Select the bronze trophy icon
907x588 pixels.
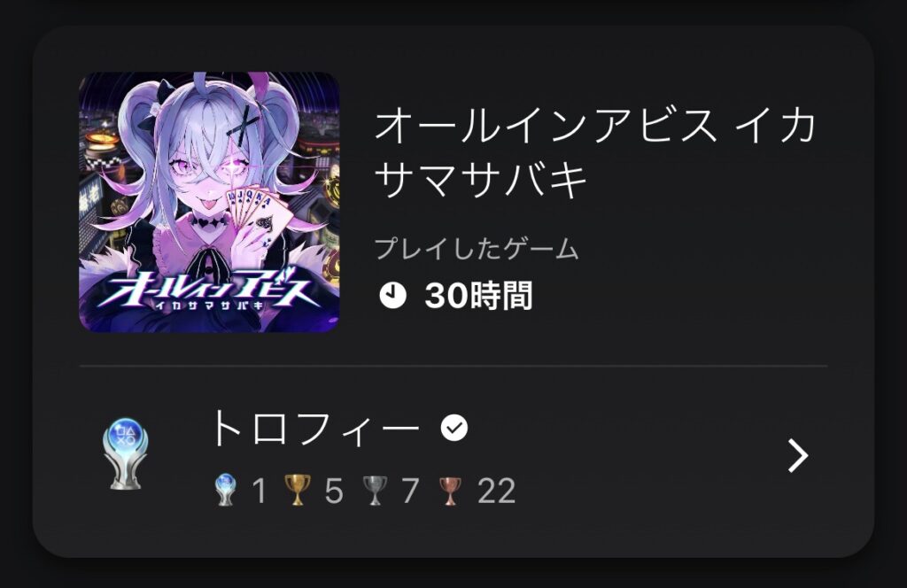point(450,491)
